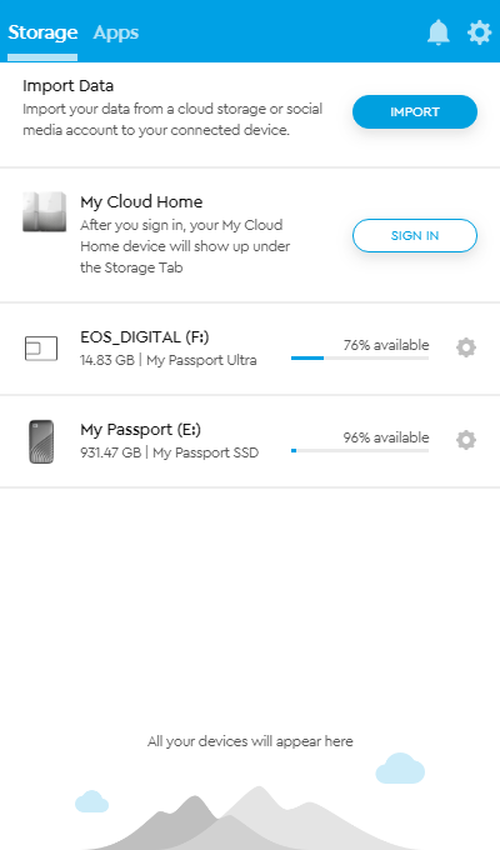The height and width of the screenshot is (850, 500).
Task: Click the My Passport storage usage bar
Action: coord(360,450)
